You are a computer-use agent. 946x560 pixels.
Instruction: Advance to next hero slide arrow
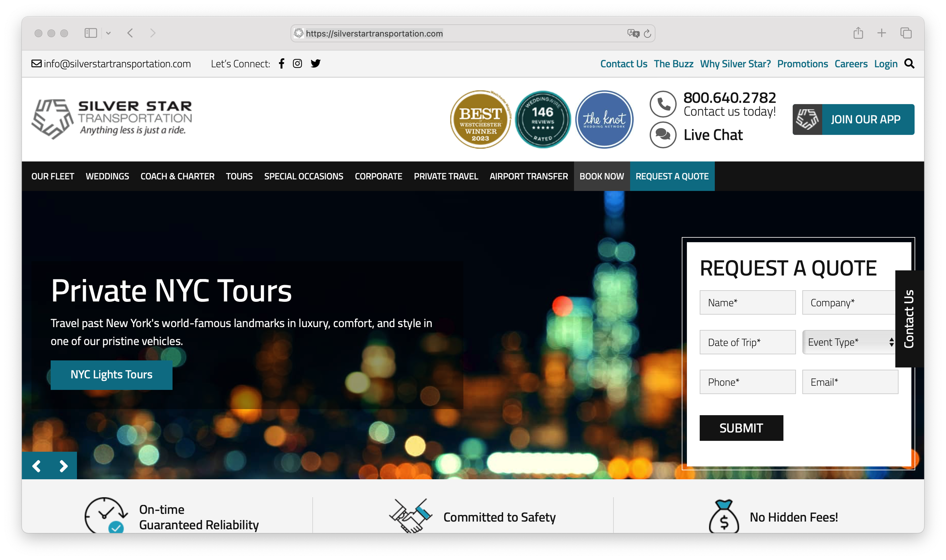click(63, 466)
